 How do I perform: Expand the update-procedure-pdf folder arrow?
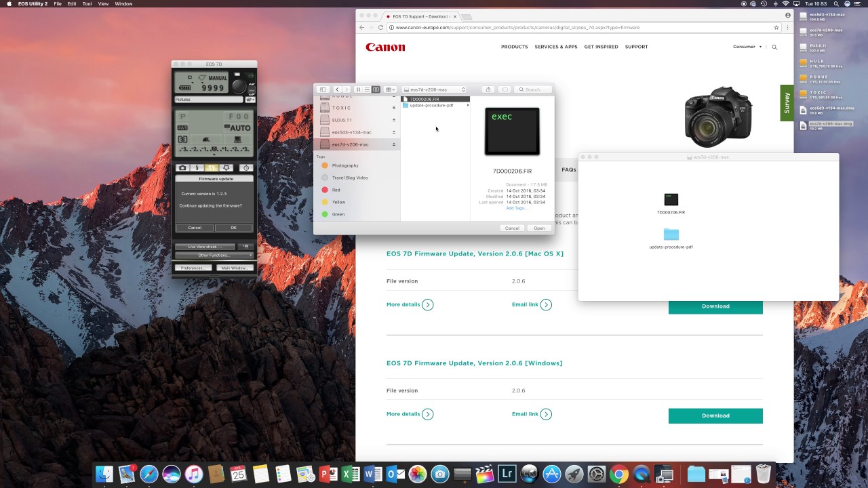click(x=467, y=105)
